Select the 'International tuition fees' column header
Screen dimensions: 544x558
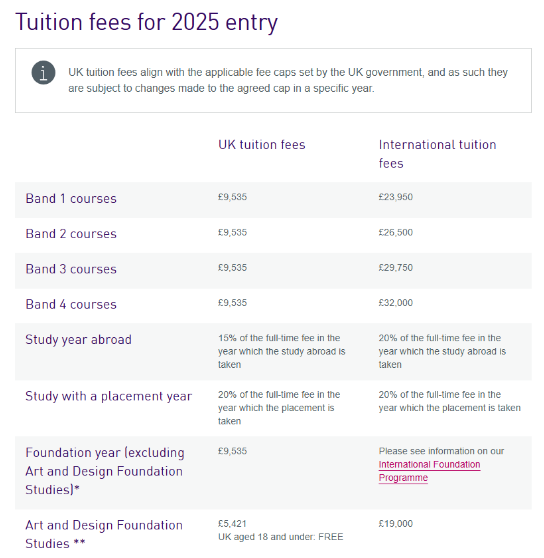click(437, 154)
